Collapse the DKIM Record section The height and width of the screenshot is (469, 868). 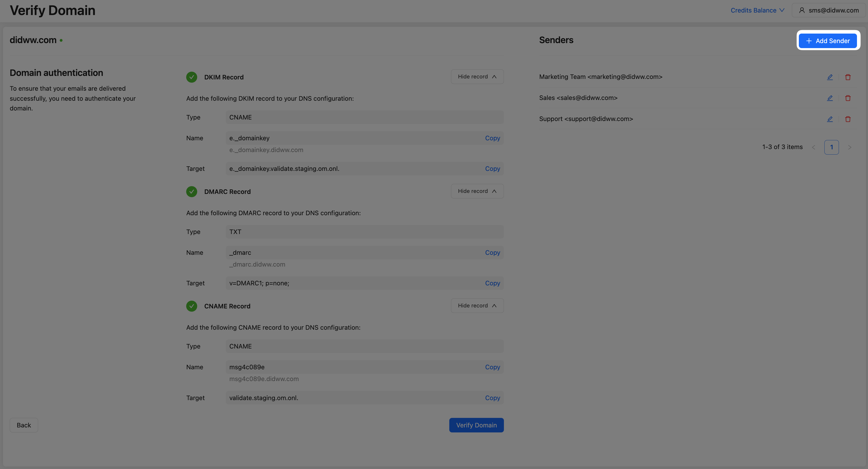click(x=477, y=77)
